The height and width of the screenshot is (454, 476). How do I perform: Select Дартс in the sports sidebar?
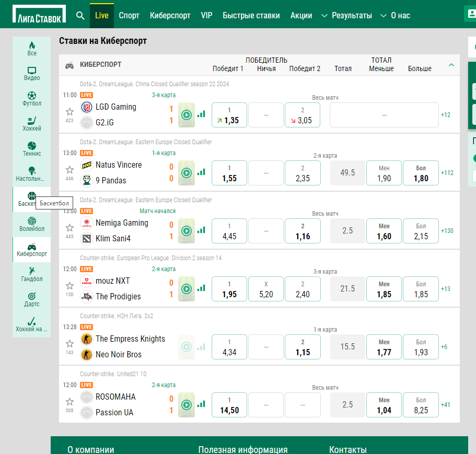32,299
